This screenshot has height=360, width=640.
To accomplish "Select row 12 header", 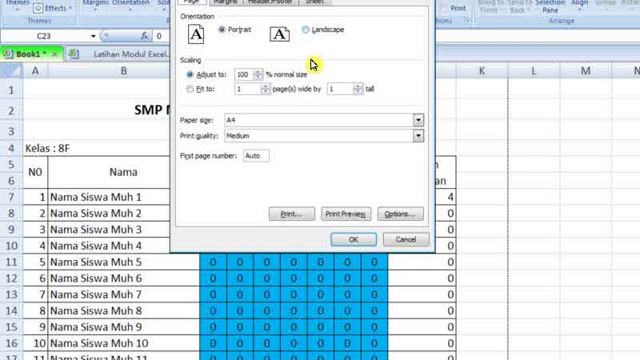I will 11,278.
